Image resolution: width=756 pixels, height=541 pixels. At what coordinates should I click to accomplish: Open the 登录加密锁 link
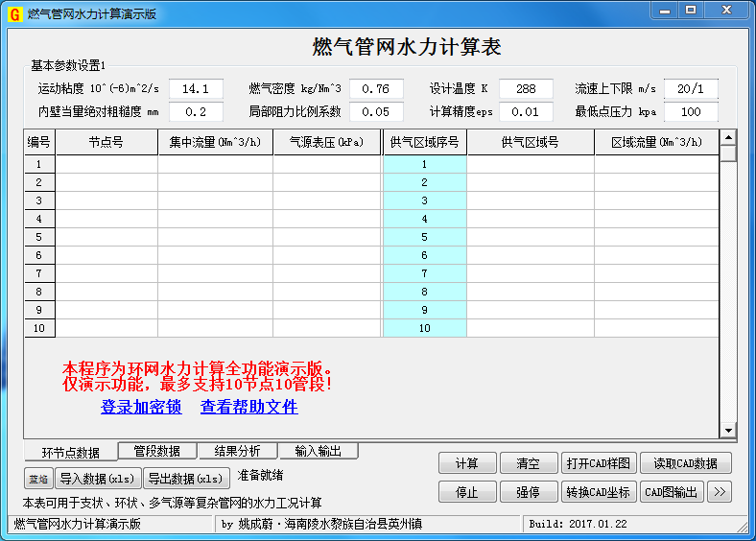141,407
